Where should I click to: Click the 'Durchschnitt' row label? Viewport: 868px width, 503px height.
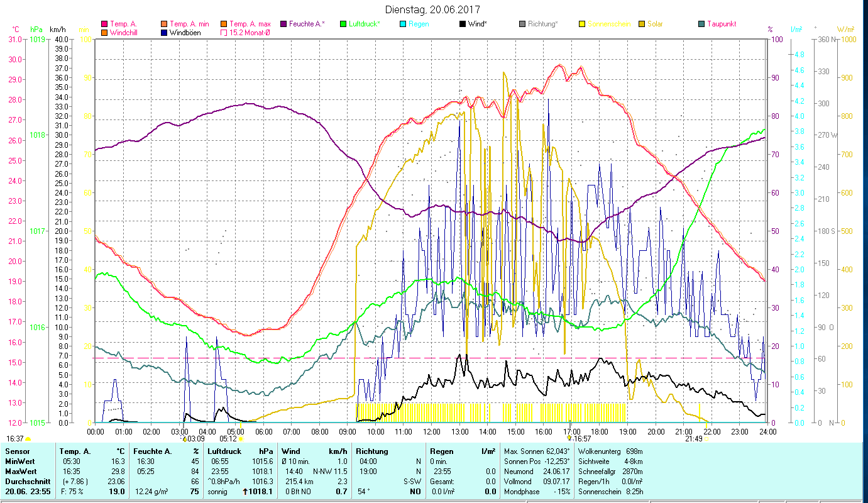tap(27, 482)
